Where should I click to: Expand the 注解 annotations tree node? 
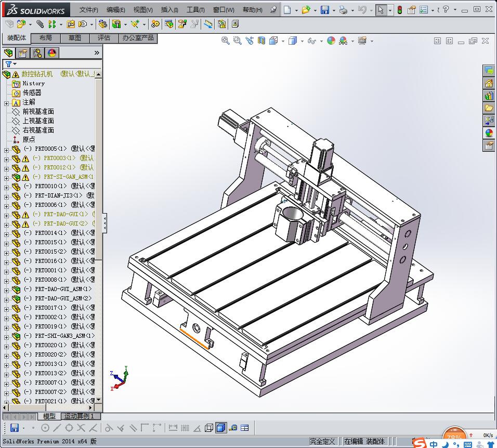click(6, 102)
